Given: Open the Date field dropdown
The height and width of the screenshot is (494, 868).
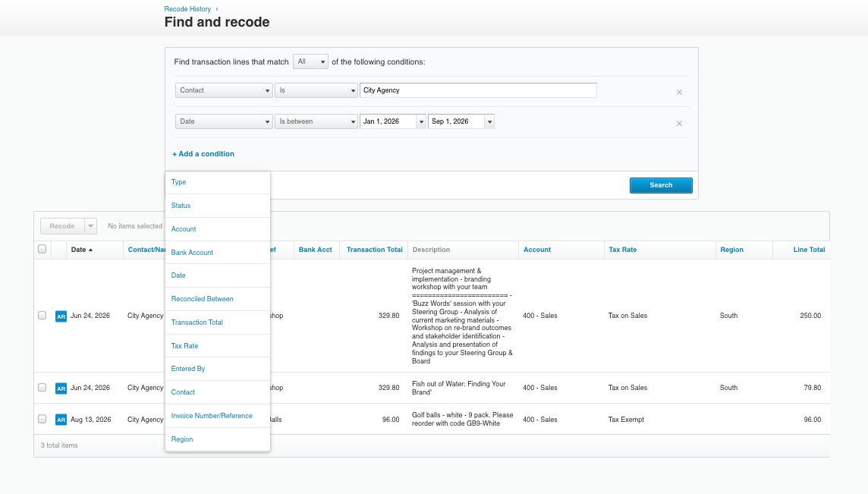Looking at the screenshot, I should coord(224,121).
